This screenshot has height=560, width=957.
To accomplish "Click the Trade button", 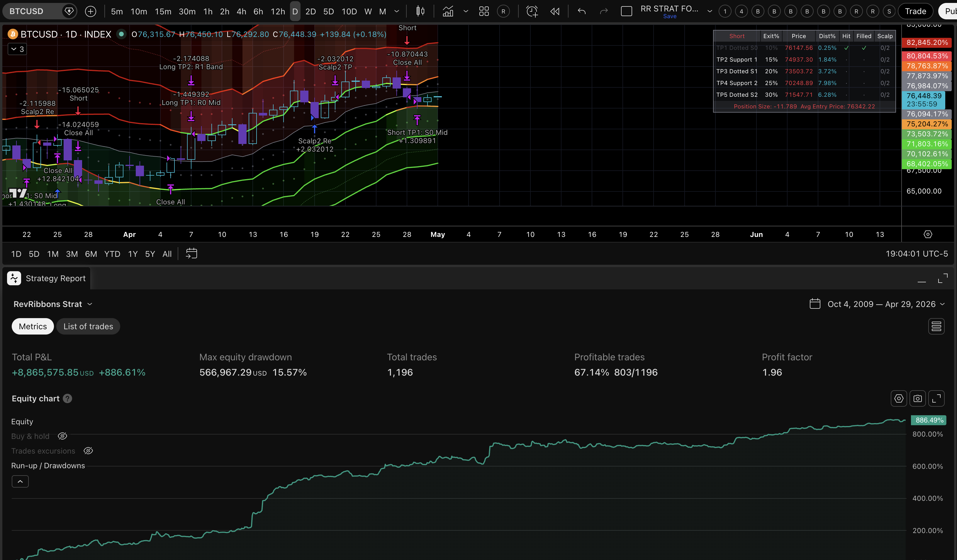I will (915, 11).
